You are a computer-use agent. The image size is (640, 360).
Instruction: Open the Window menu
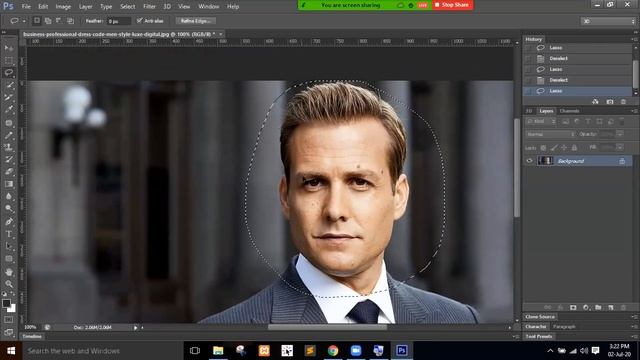pos(209,7)
